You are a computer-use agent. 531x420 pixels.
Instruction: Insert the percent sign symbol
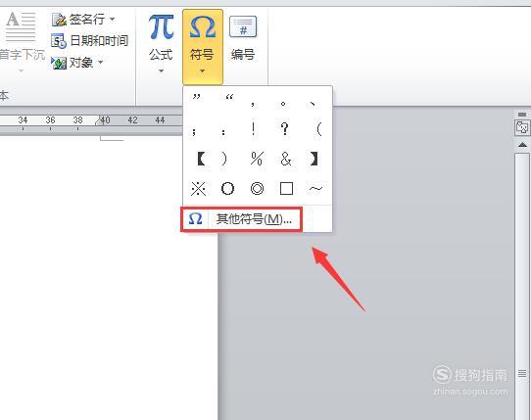click(x=257, y=159)
